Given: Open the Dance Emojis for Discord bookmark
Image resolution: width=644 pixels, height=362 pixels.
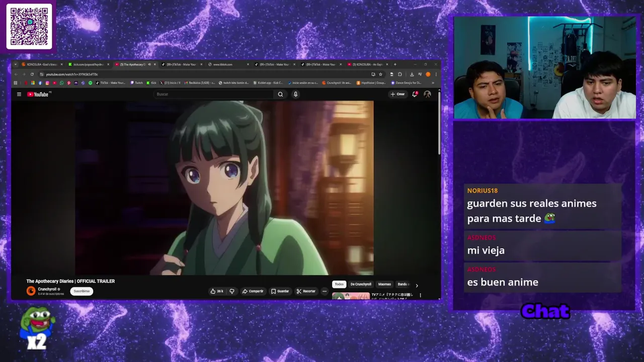Looking at the screenshot, I should click(407, 83).
